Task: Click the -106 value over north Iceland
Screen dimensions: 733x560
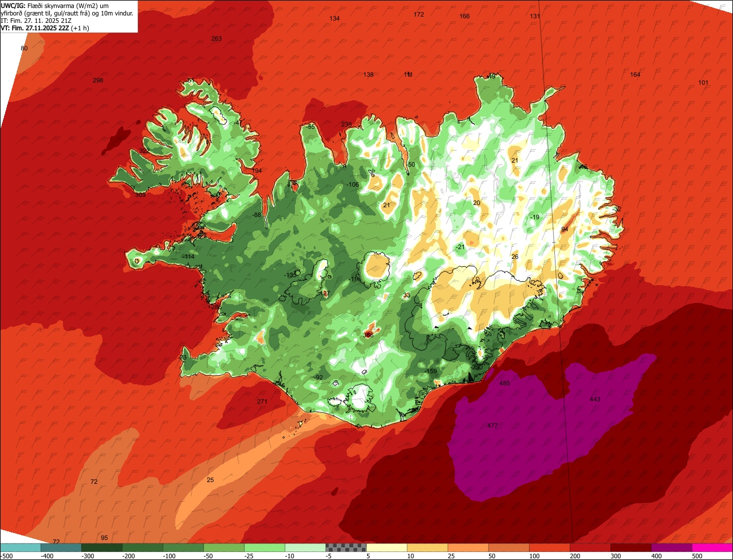Action: point(353,184)
